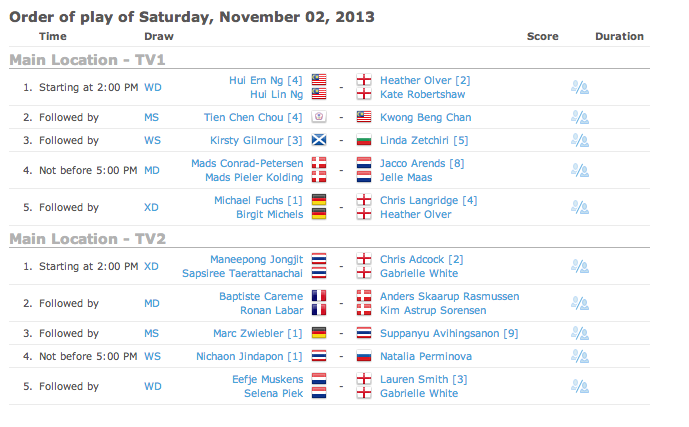Screen dimensions: 689x427
Task: Click Bulgarian flag beside Linda Zetchiri
Action: pyautogui.click(x=364, y=140)
